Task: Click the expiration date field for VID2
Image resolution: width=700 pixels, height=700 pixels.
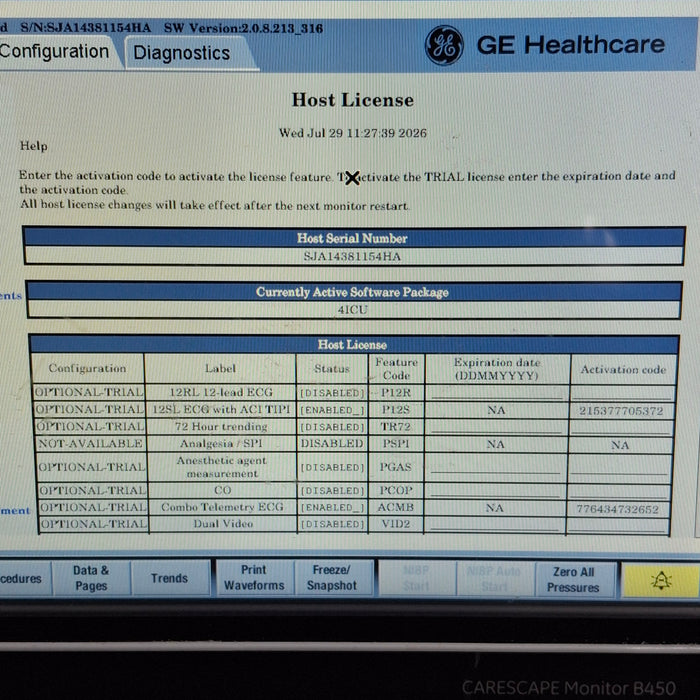Action: [x=494, y=525]
